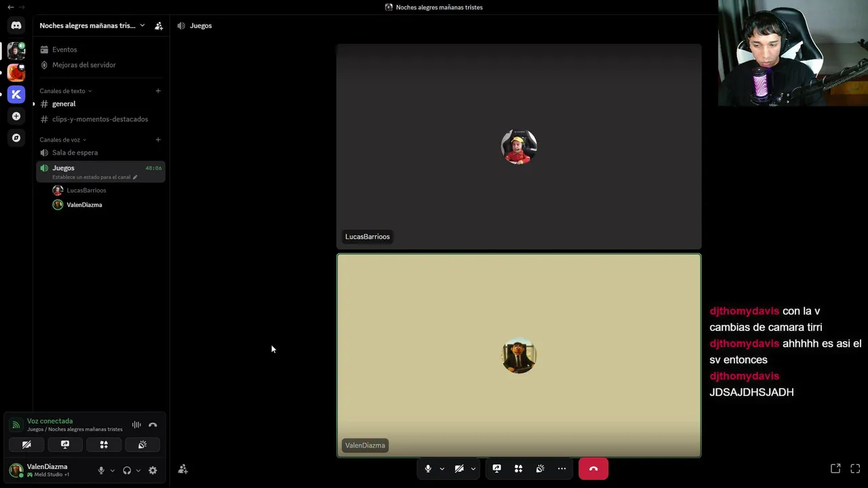Invite friends to the voice call icon
This screenshot has height=488, width=868.
183,469
